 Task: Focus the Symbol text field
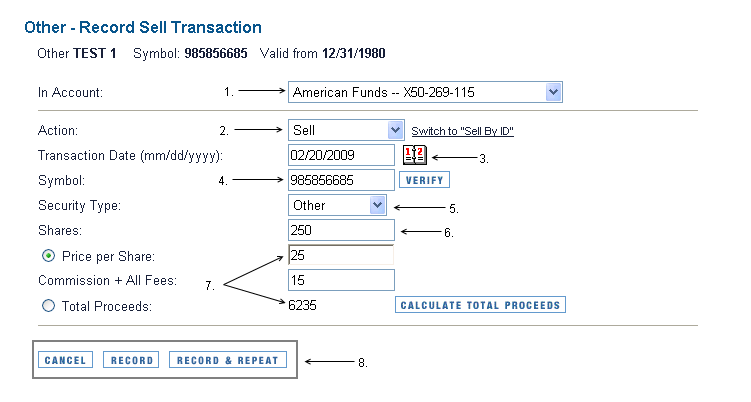pos(341,180)
